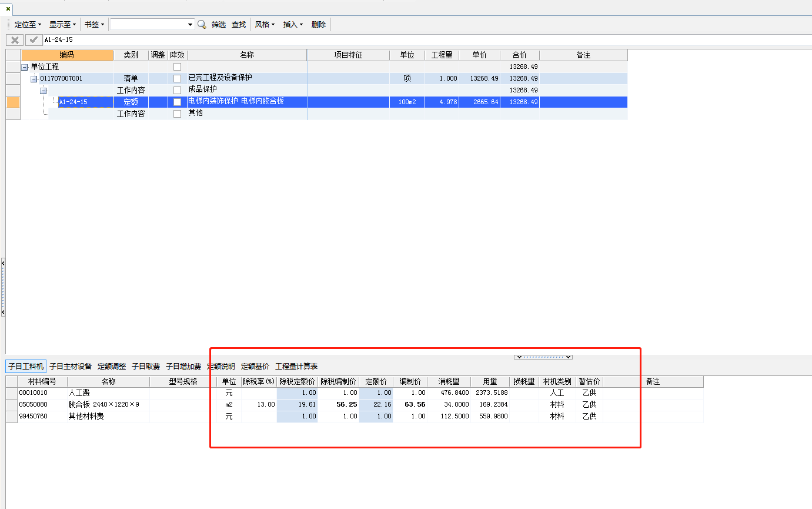
Task: Click the cancel X button beside code field
Action: tap(15, 40)
